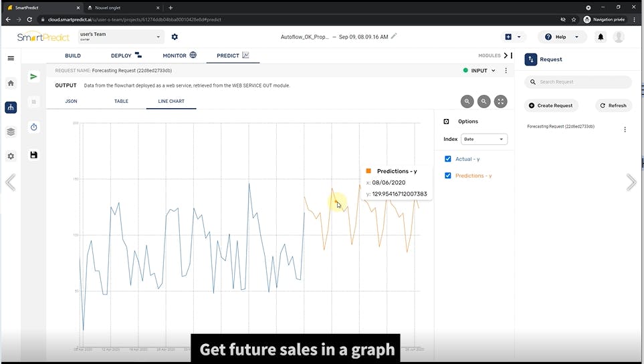
Task: Bookmark this page with star icon
Action: pyautogui.click(x=574, y=19)
